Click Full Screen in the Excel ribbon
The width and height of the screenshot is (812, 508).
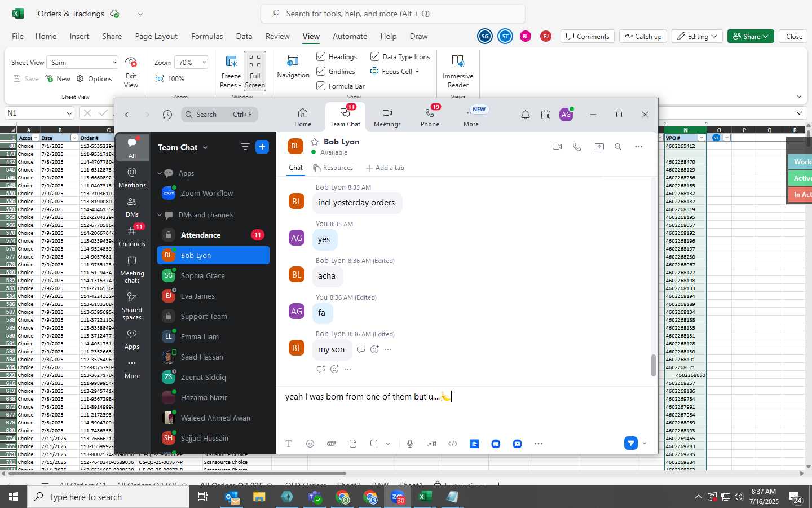[x=255, y=71]
